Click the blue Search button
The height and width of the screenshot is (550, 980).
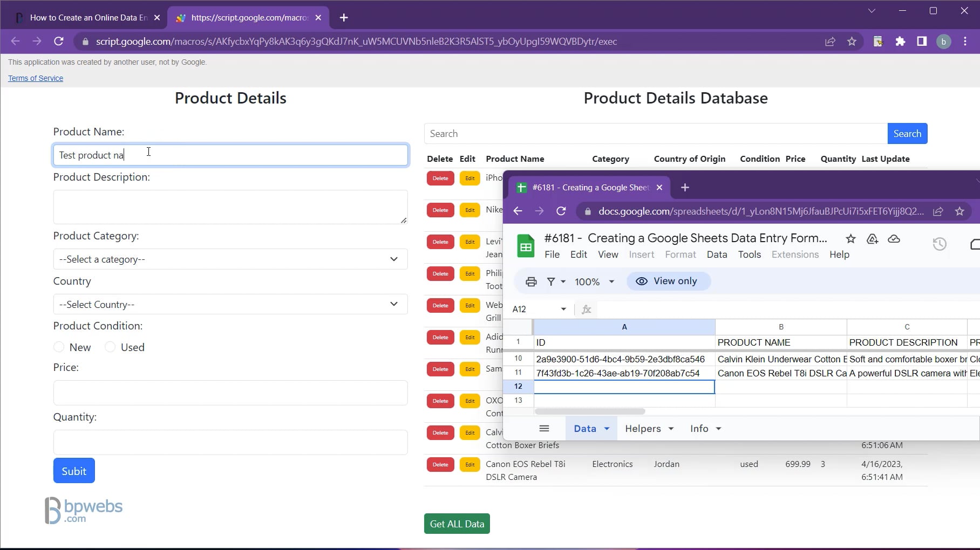click(907, 134)
